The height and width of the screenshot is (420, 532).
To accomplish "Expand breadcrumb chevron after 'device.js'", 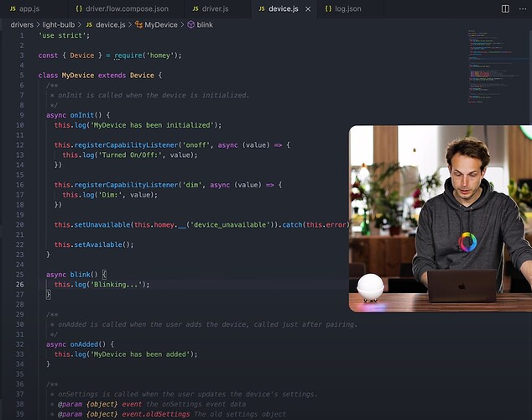I will coord(129,25).
